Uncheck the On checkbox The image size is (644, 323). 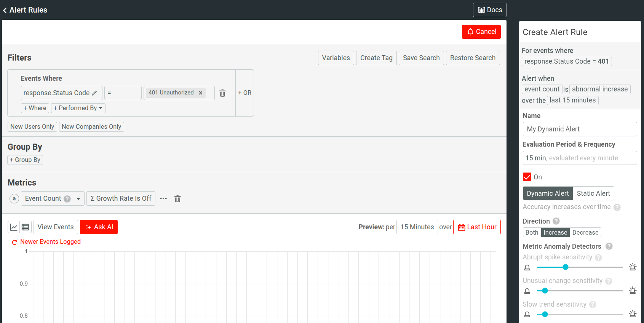pyautogui.click(x=527, y=177)
